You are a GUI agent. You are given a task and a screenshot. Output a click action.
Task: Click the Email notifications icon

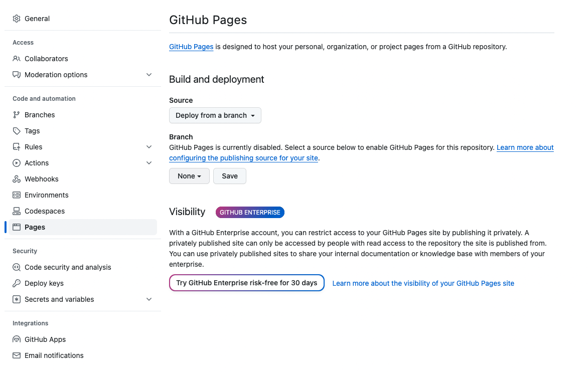pos(17,355)
